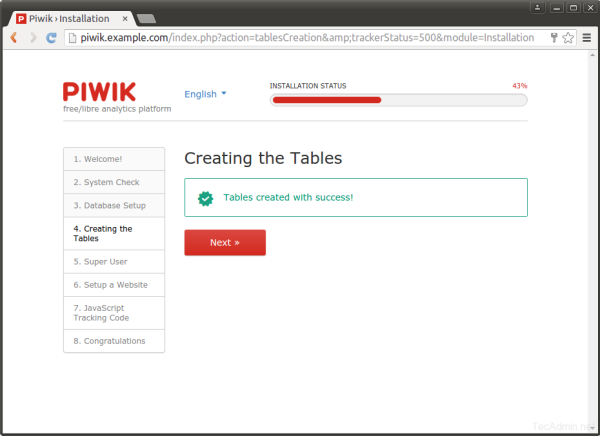Click the URL address bar
Screen dimensions: 600x436
tap(300, 38)
